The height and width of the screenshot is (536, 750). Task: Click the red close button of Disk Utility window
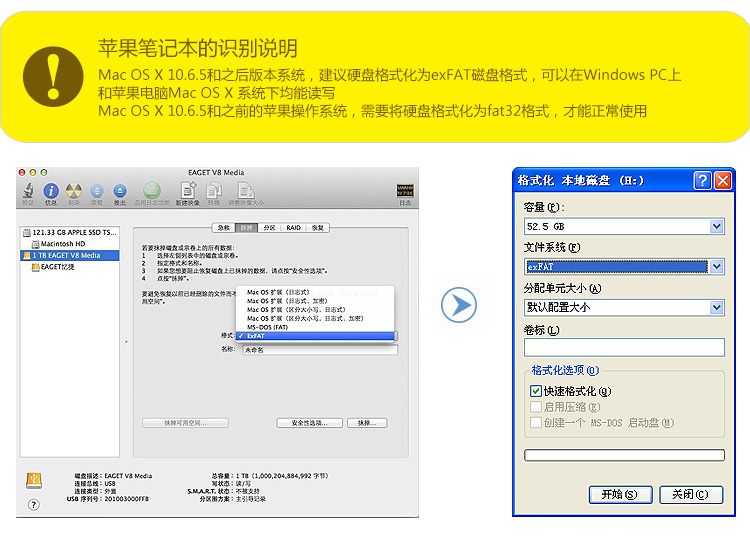22,172
